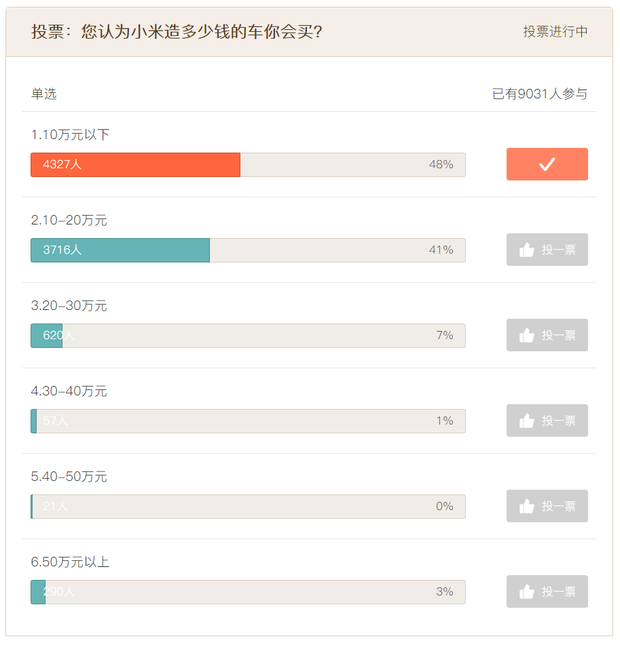Click the orange 4327人 progress bar
Image resolution: width=620 pixels, height=645 pixels.
(135, 165)
